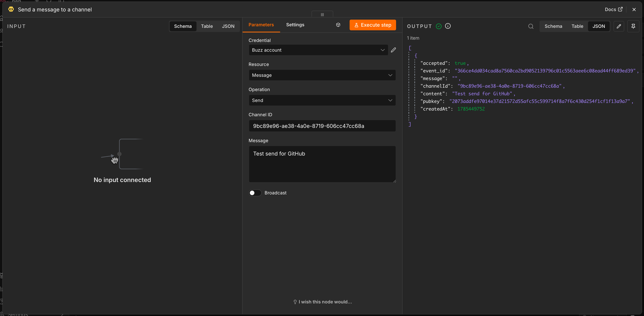Click the Message text area resize handle
The width and height of the screenshot is (644, 316).
[x=394, y=181]
